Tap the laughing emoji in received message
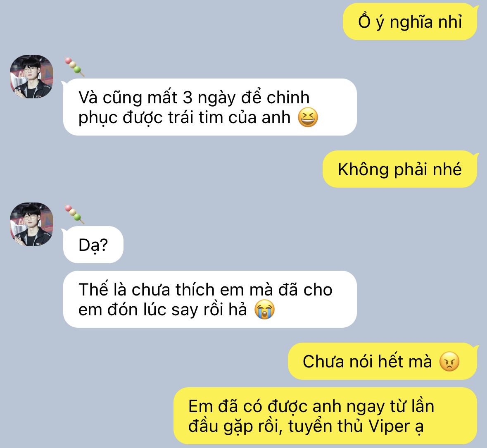The image size is (487, 448). [308, 117]
